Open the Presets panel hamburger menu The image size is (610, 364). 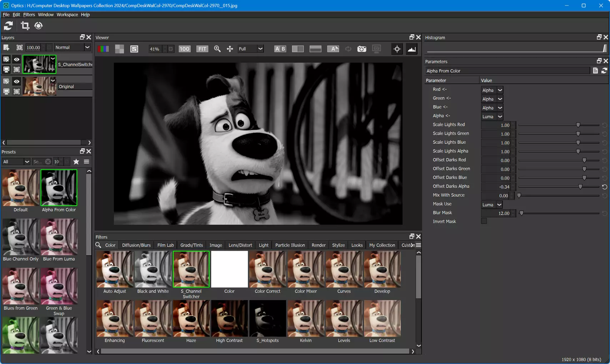click(x=86, y=162)
